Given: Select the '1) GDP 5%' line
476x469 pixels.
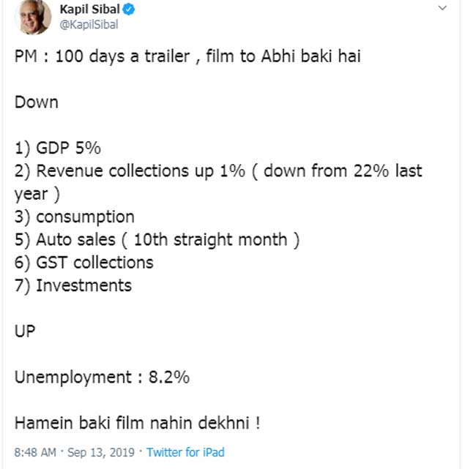Looking at the screenshot, I should (x=58, y=148).
